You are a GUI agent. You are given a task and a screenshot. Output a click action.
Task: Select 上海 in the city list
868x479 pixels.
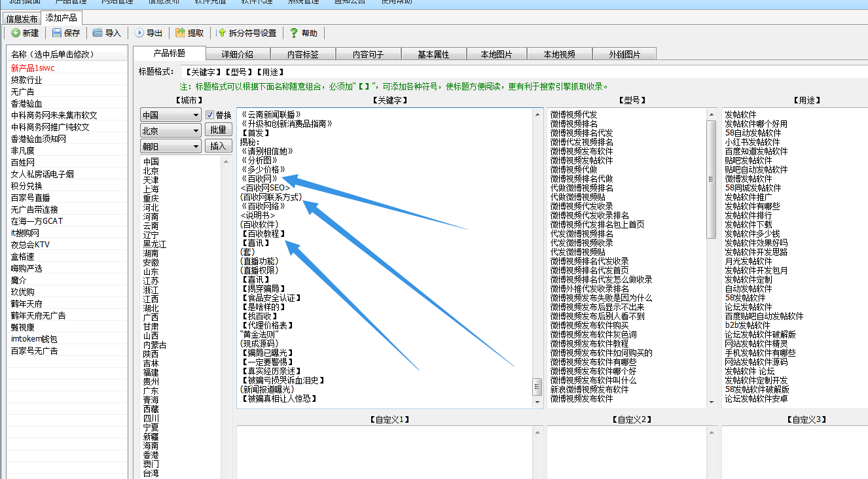pyautogui.click(x=151, y=189)
